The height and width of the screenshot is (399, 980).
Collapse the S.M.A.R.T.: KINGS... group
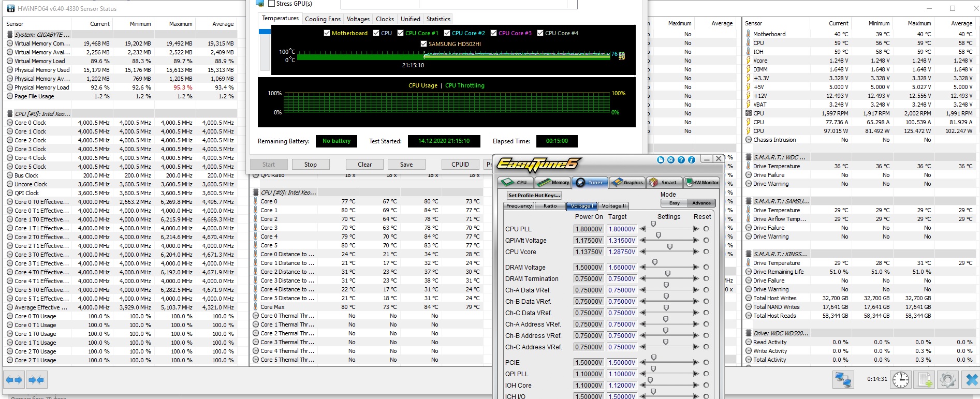[x=749, y=254]
